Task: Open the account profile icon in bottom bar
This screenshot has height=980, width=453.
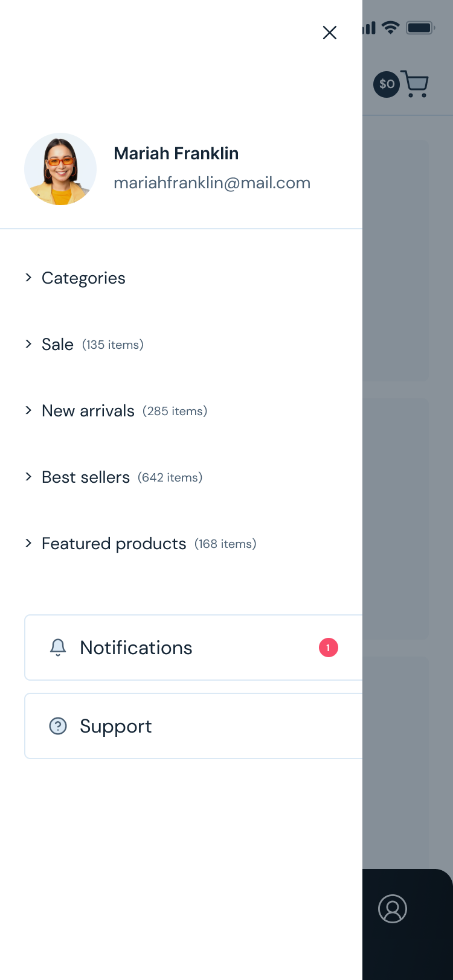Action: coord(393,909)
